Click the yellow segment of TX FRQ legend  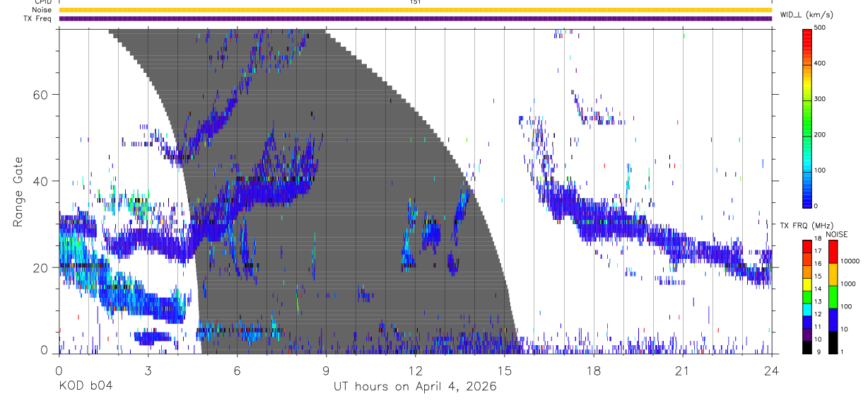(807, 284)
